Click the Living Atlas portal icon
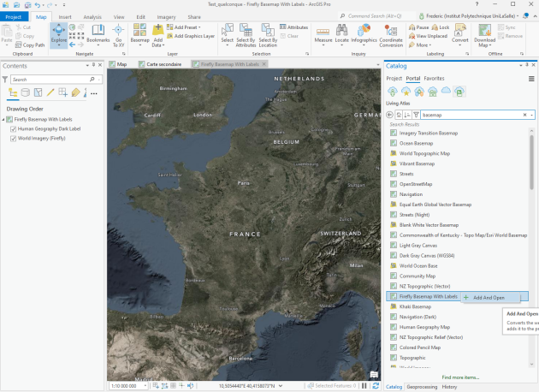 pos(459,92)
